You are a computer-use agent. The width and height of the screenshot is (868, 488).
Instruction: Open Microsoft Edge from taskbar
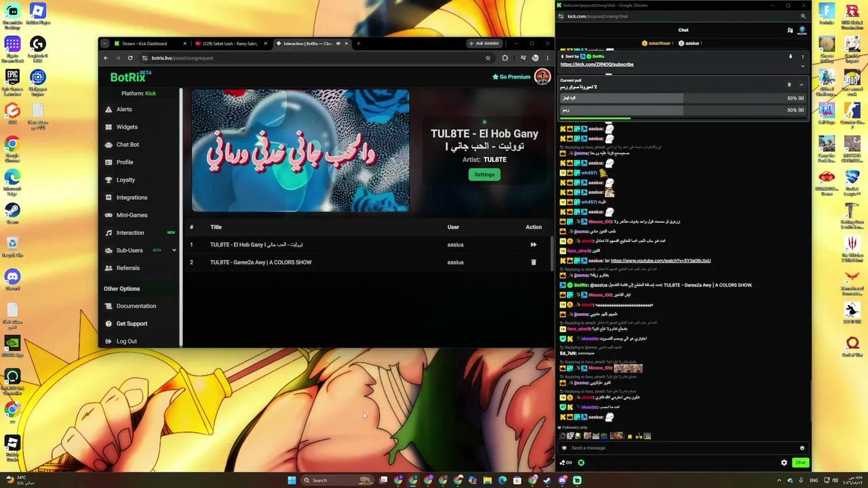pyautogui.click(x=502, y=481)
